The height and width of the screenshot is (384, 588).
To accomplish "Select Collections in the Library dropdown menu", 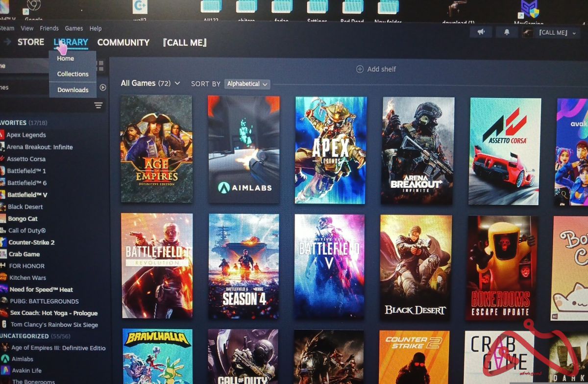I will coord(73,74).
